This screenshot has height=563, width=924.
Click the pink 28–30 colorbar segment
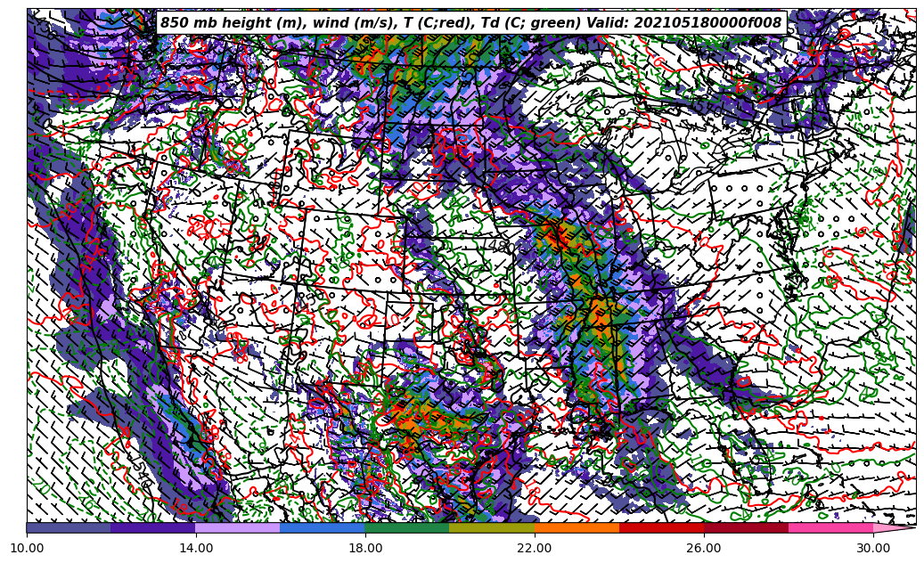(x=830, y=527)
